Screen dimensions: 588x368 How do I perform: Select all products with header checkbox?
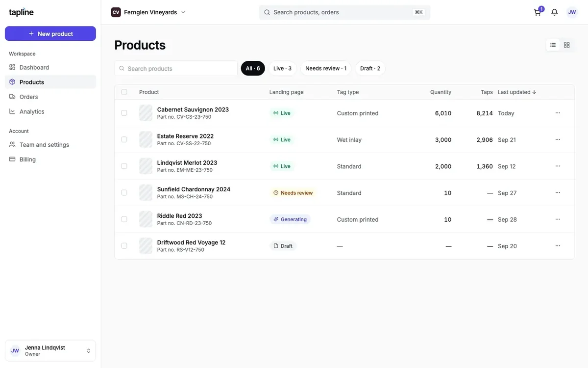pos(124,92)
